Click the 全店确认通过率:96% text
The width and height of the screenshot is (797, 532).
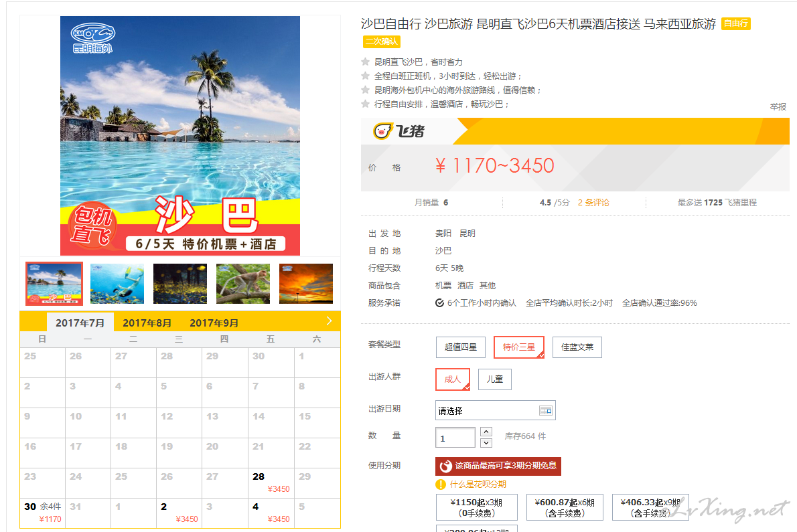pos(660,303)
